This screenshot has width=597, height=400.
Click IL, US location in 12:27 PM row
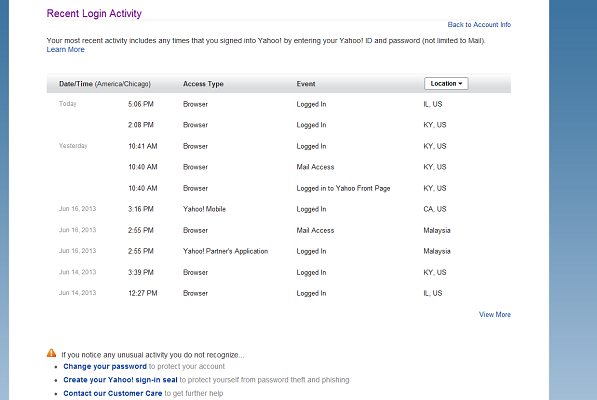coord(433,293)
